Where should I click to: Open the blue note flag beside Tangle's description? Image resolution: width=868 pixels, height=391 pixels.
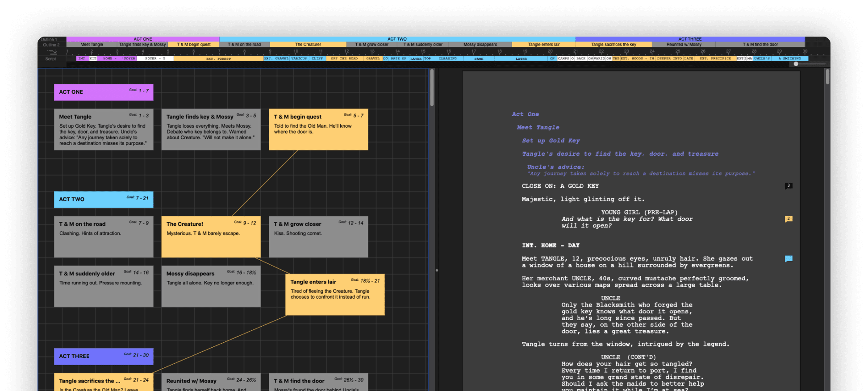tap(789, 258)
